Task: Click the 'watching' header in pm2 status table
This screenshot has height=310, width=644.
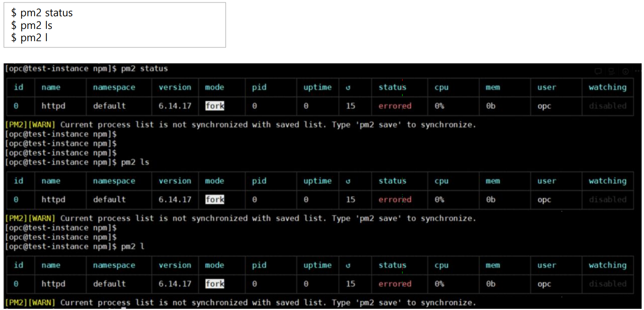Action: coord(607,87)
